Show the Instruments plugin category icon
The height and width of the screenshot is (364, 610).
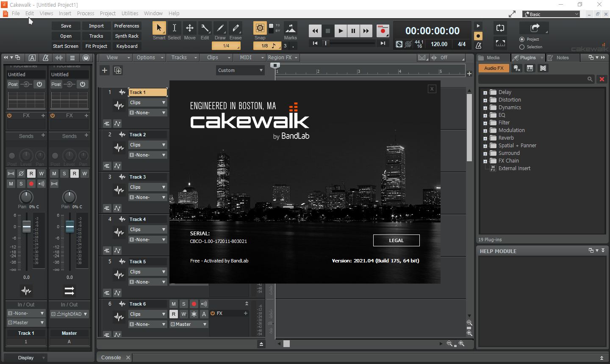pos(530,68)
